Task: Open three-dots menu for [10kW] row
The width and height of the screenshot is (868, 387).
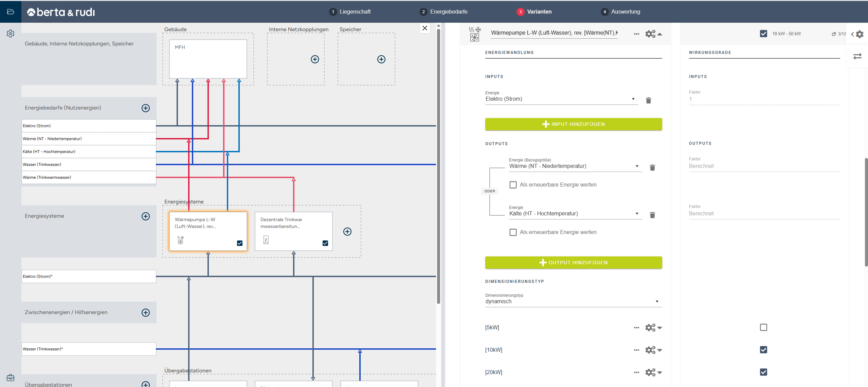Action: [636, 350]
